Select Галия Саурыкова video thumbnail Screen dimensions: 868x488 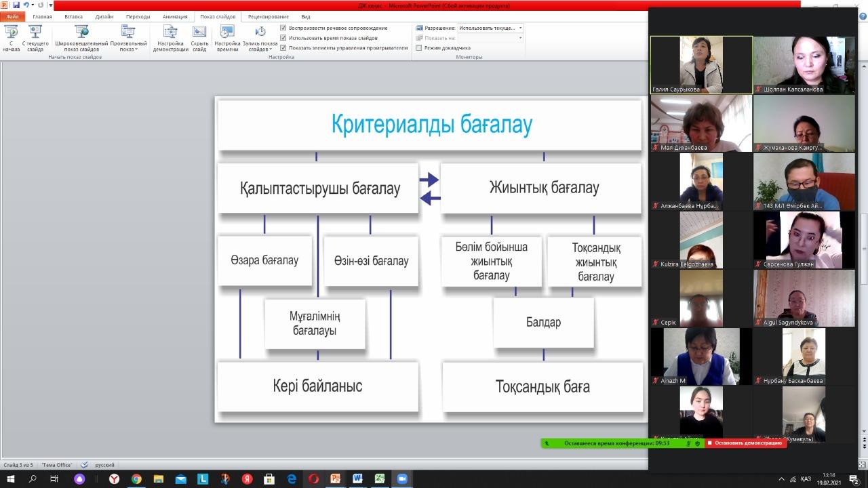pos(701,64)
